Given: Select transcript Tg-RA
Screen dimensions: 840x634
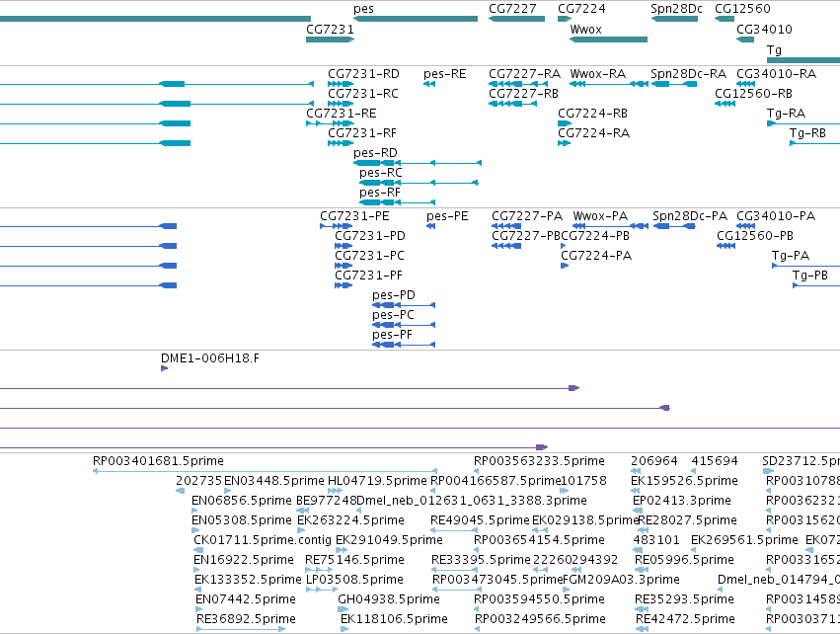Looking at the screenshot, I should 803,123.
